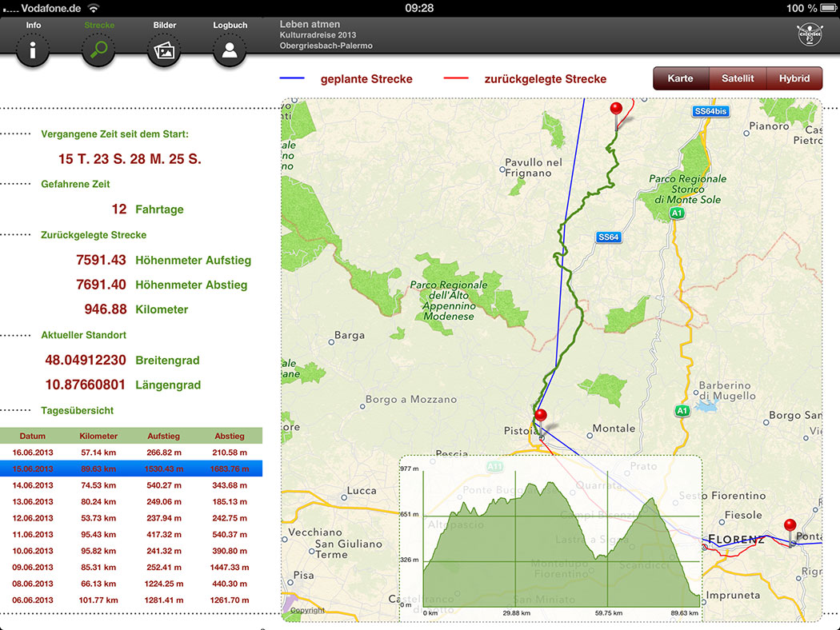The image size is (840, 630).
Task: Tap the Datum column header
Action: point(33,437)
